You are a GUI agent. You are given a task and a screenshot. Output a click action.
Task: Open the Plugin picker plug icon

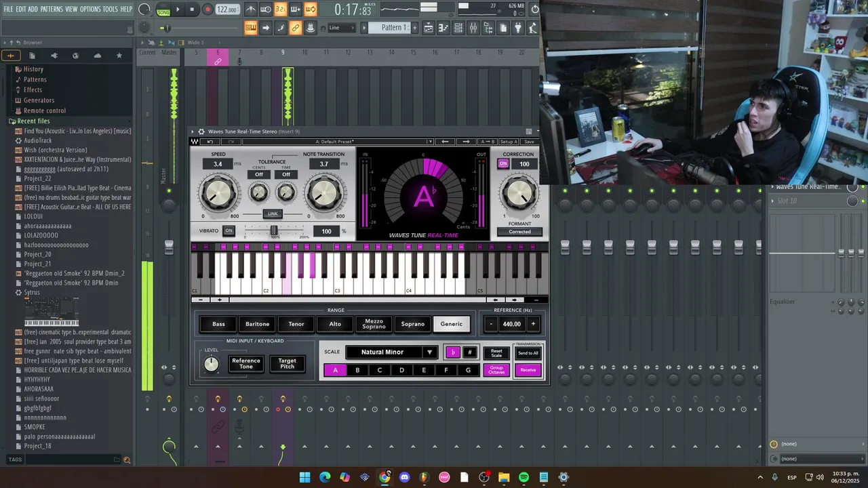click(x=518, y=28)
